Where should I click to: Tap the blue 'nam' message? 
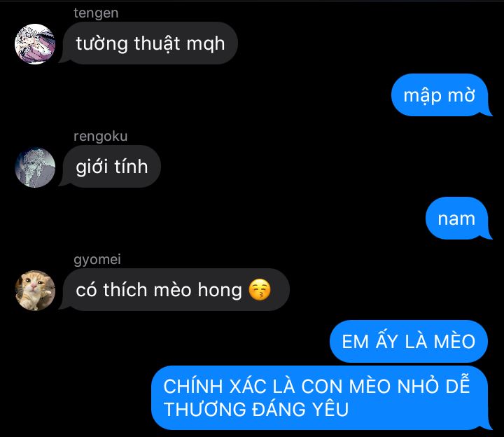tap(456, 218)
